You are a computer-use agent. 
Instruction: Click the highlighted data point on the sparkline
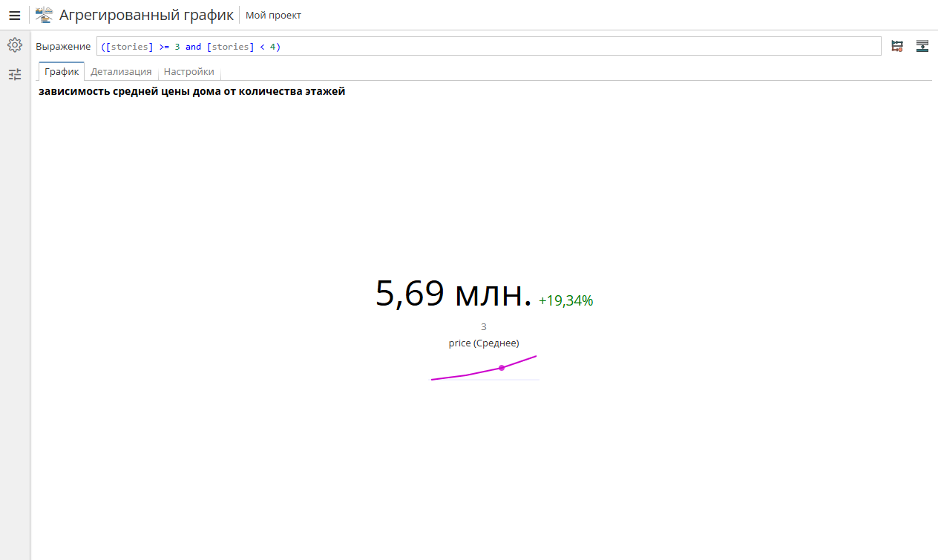click(502, 367)
